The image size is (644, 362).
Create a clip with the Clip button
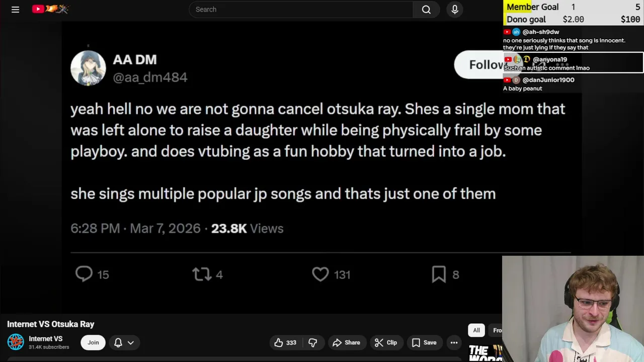click(386, 342)
